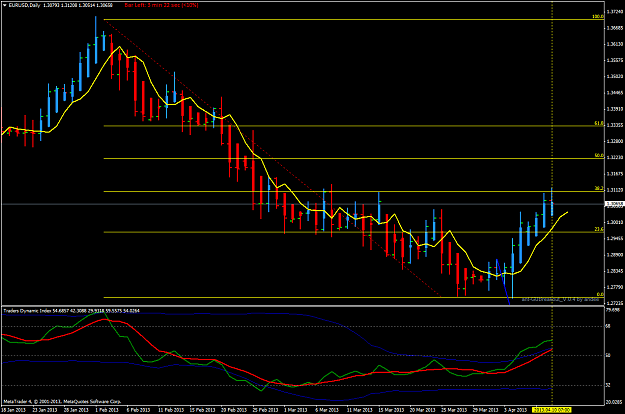
Task: Click the 20 Feb 2013 date label
Action: click(x=234, y=410)
